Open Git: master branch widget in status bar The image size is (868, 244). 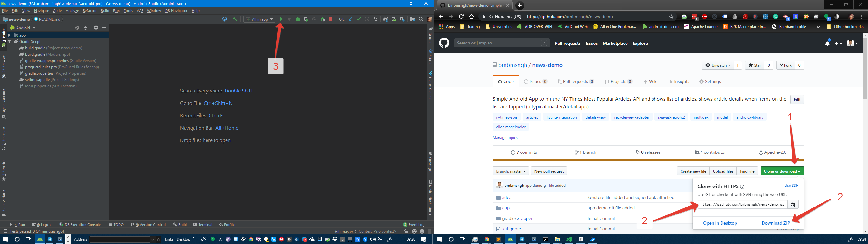point(345,232)
